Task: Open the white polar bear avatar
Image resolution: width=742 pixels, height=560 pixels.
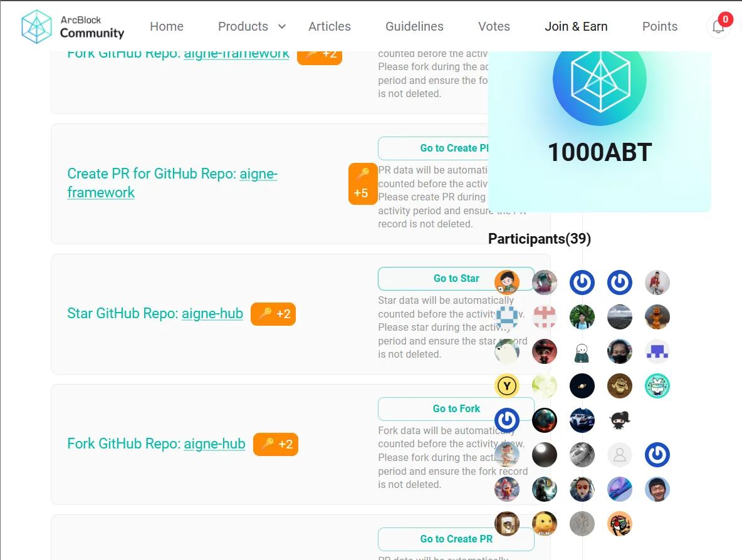Action: [507, 351]
